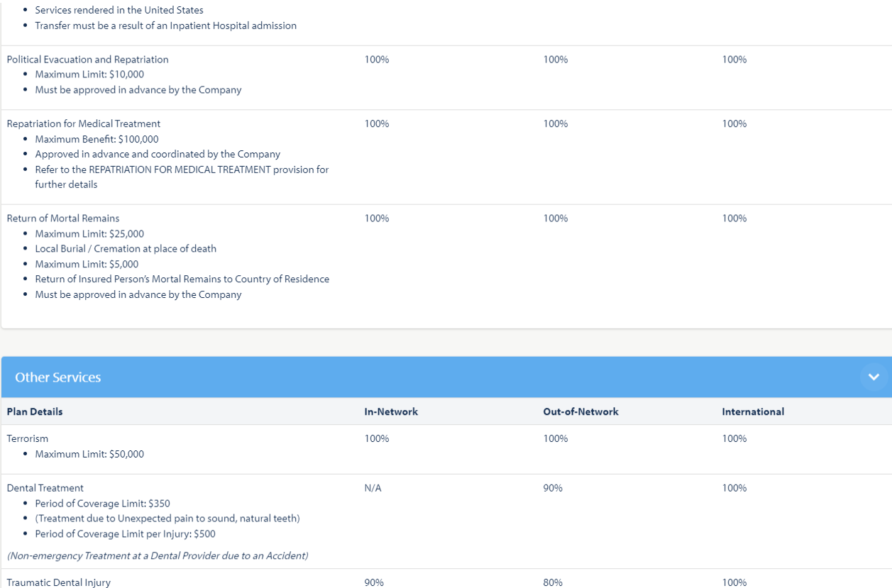
Task: Click the Other Services header title
Action: pyautogui.click(x=58, y=377)
